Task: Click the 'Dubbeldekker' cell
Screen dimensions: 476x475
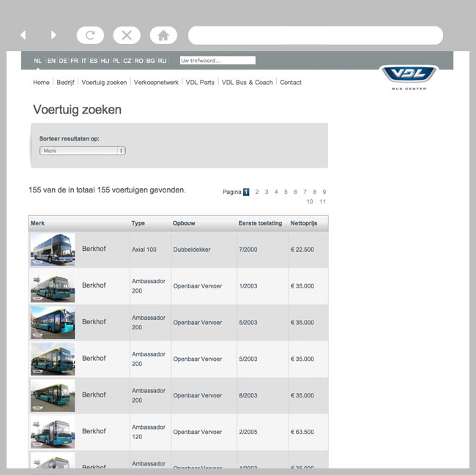Action: coord(192,250)
